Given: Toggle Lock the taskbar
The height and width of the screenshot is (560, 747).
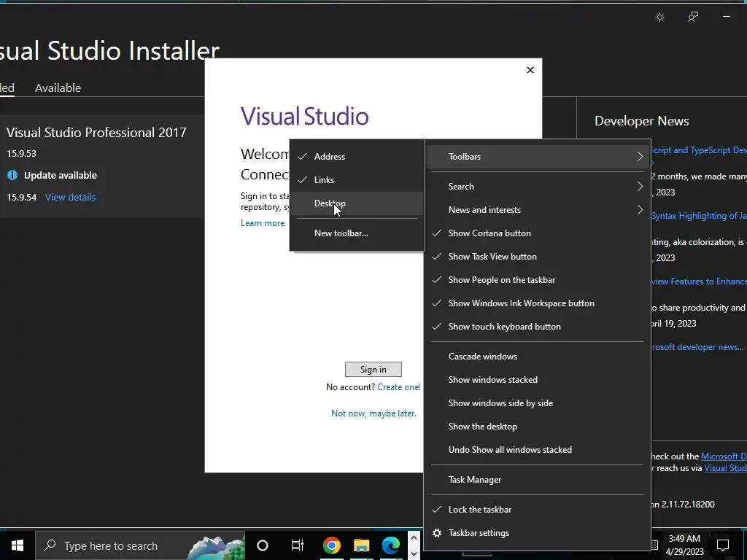Looking at the screenshot, I should 538,510.
